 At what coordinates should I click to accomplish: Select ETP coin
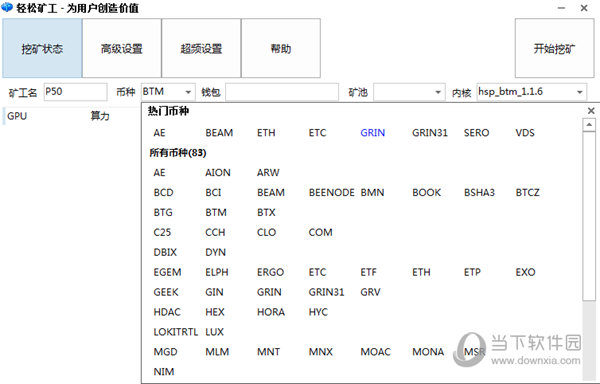click(472, 272)
